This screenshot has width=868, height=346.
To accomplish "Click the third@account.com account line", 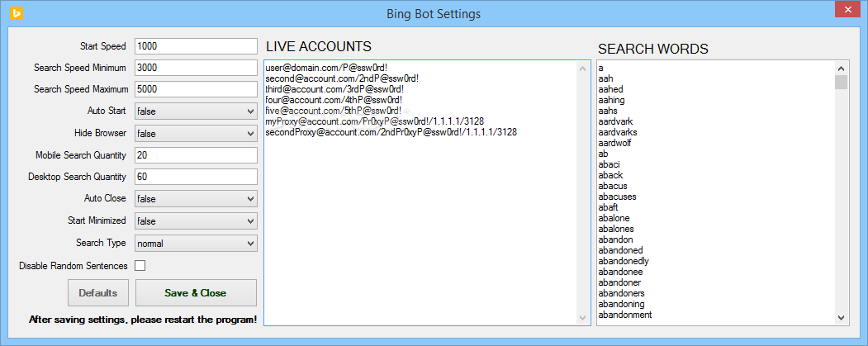I will click(x=334, y=89).
